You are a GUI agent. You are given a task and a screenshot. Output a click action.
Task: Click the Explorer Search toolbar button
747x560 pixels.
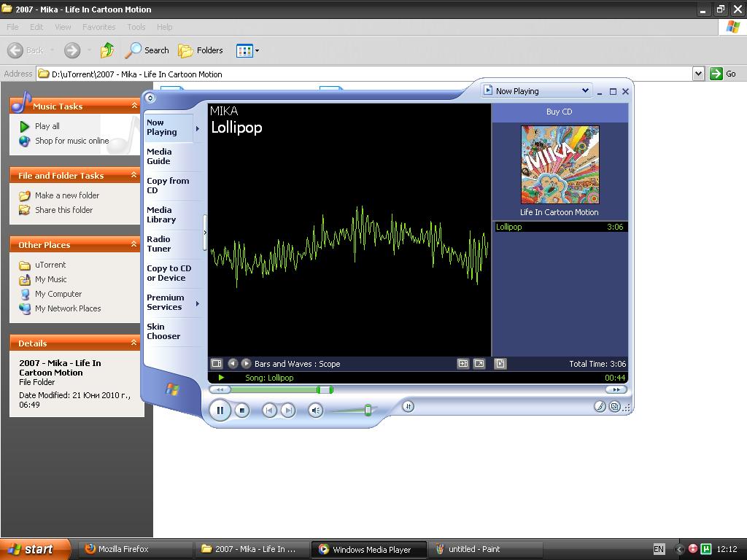click(x=147, y=50)
